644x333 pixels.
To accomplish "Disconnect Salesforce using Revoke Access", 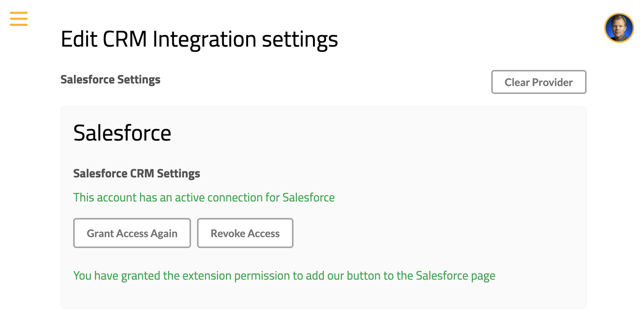I will click(x=245, y=233).
